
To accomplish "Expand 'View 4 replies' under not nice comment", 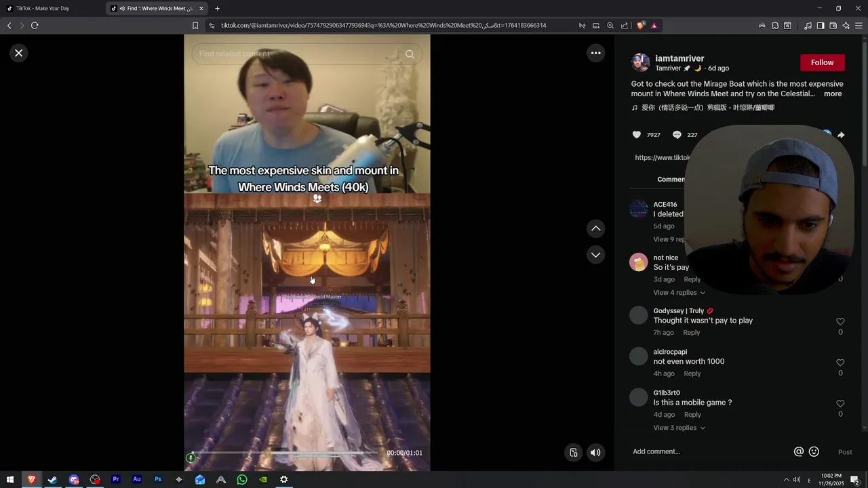I will pos(679,293).
